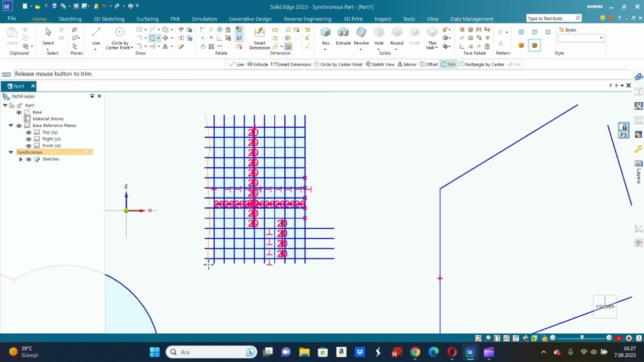
Task: Open File Explorer from the taskbar
Action: (304, 352)
